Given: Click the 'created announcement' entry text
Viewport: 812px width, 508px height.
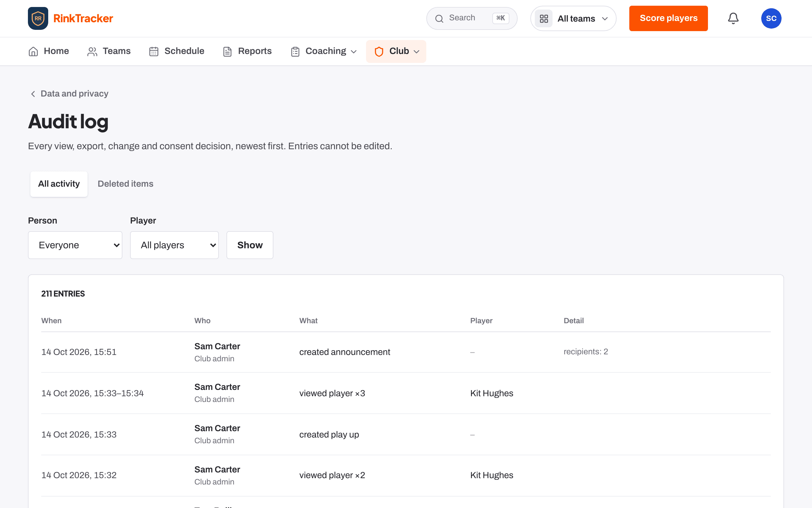Looking at the screenshot, I should [344, 352].
